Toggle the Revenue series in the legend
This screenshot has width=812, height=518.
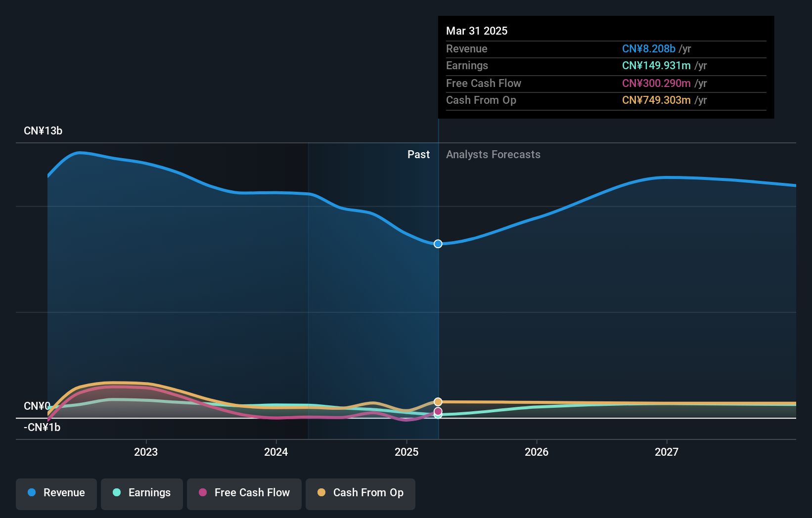pyautogui.click(x=56, y=494)
